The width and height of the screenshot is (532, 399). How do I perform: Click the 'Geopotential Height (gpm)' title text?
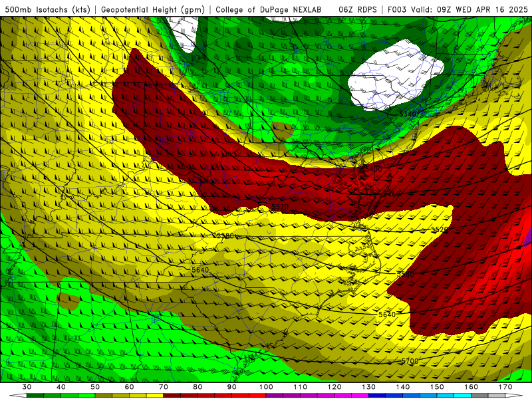(153, 9)
